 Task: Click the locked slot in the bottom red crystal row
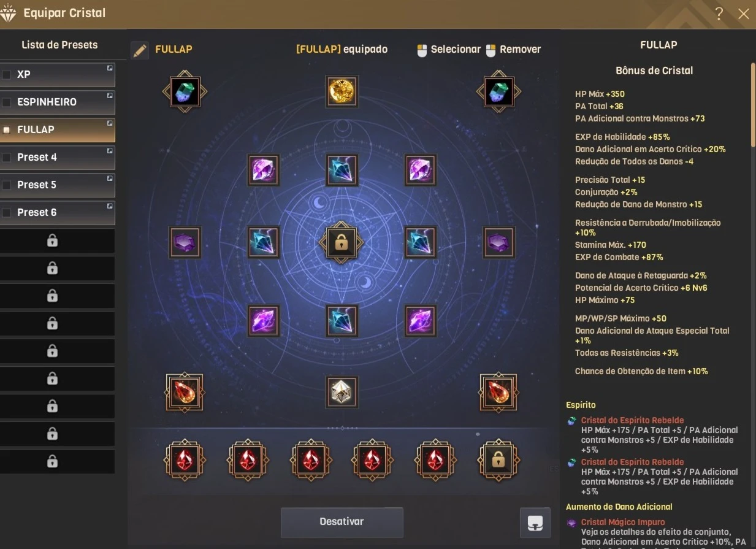498,459
